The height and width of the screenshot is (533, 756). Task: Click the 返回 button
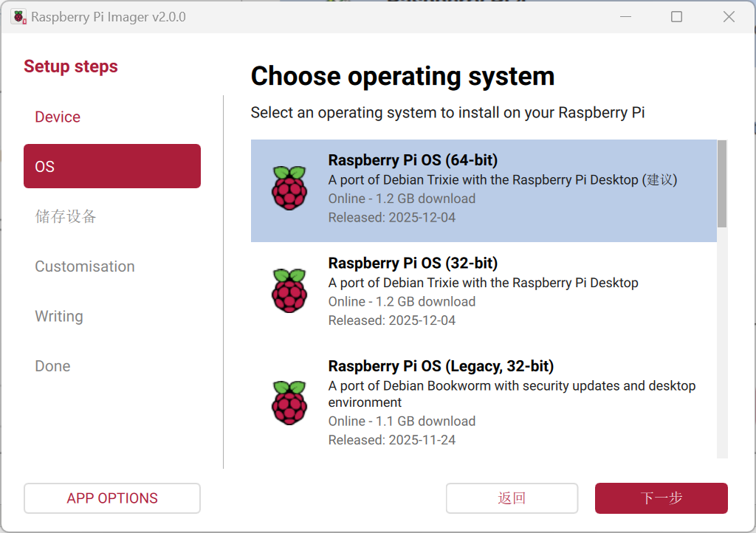pos(512,498)
